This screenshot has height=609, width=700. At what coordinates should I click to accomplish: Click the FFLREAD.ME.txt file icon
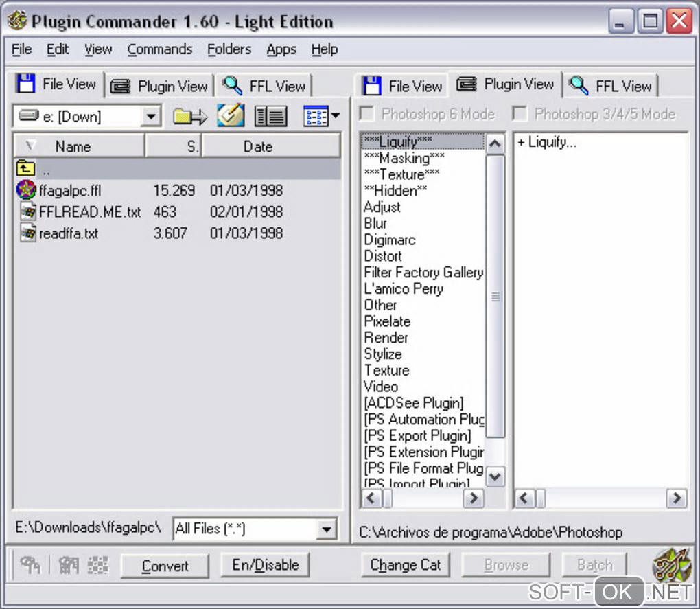28,211
